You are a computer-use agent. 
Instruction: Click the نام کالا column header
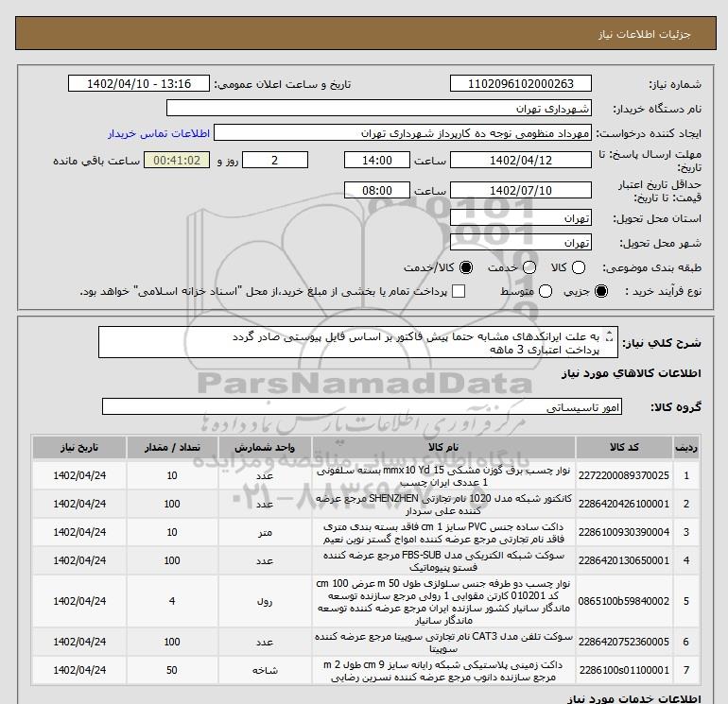pos(443,447)
